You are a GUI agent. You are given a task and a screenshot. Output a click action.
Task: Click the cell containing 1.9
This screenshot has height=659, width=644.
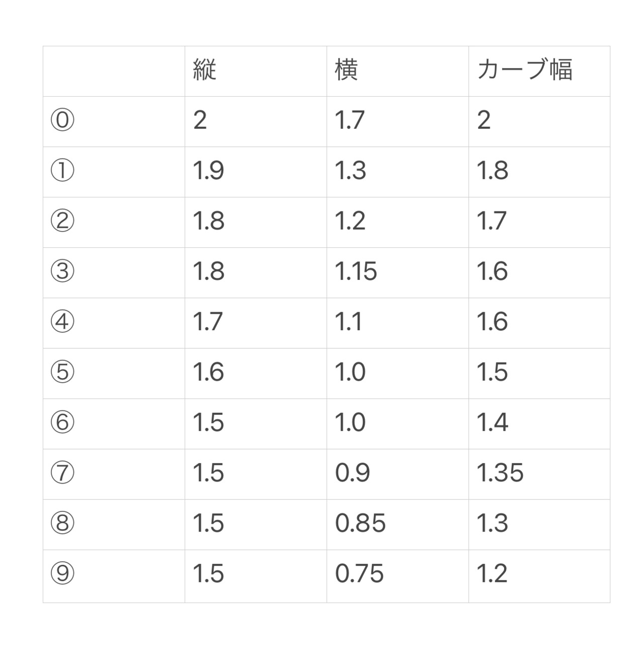point(208,171)
